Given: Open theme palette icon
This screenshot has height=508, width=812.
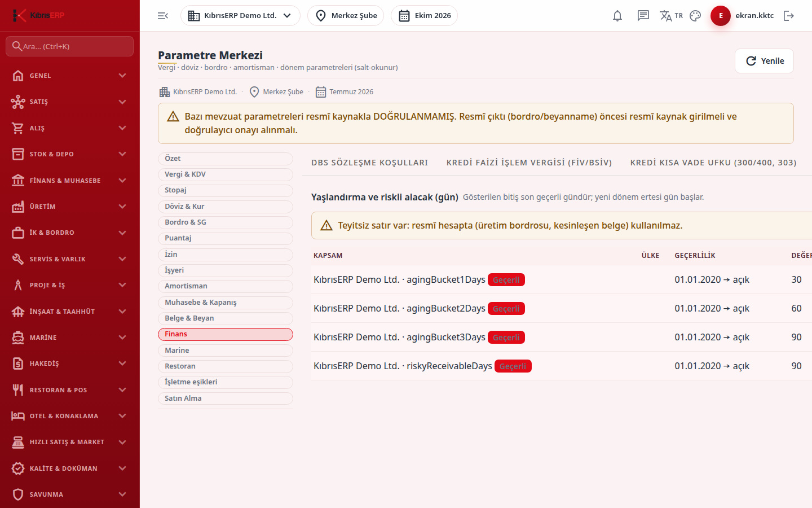Looking at the screenshot, I should 695,16.
